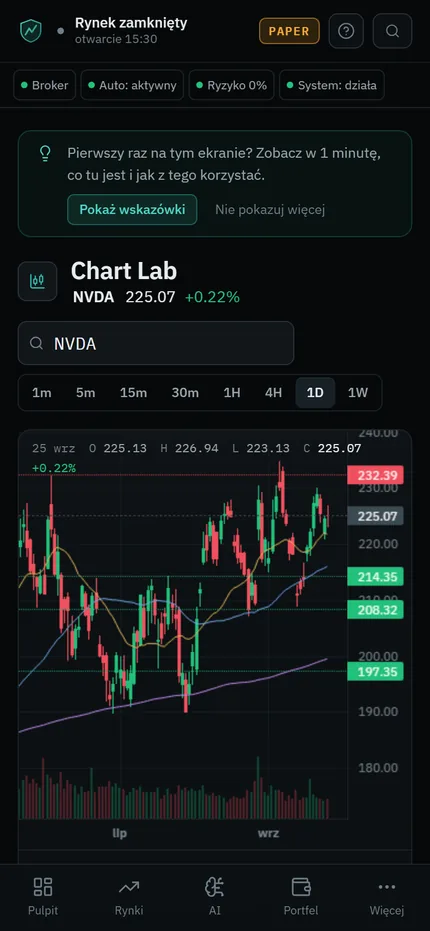Select the 1W timeframe
430x931 pixels.
pos(358,392)
